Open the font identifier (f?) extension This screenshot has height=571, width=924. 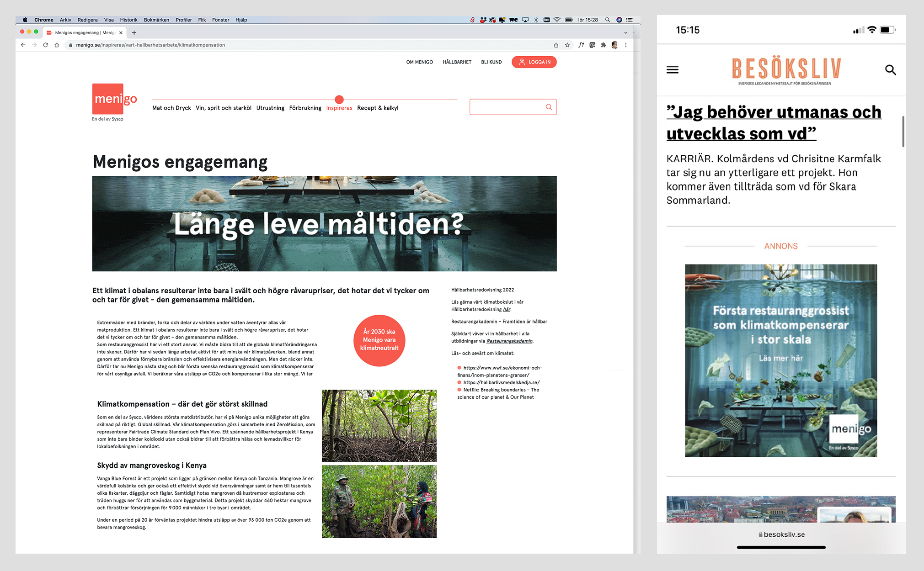point(581,45)
